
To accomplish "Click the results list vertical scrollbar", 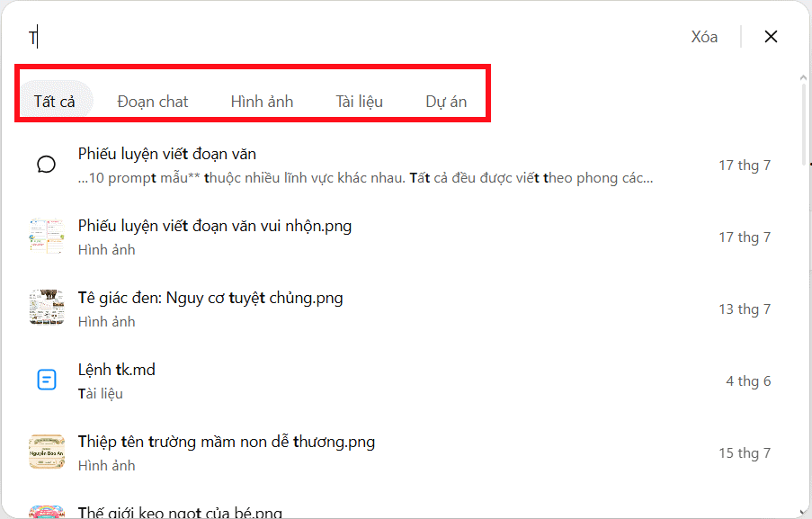I will 803,124.
